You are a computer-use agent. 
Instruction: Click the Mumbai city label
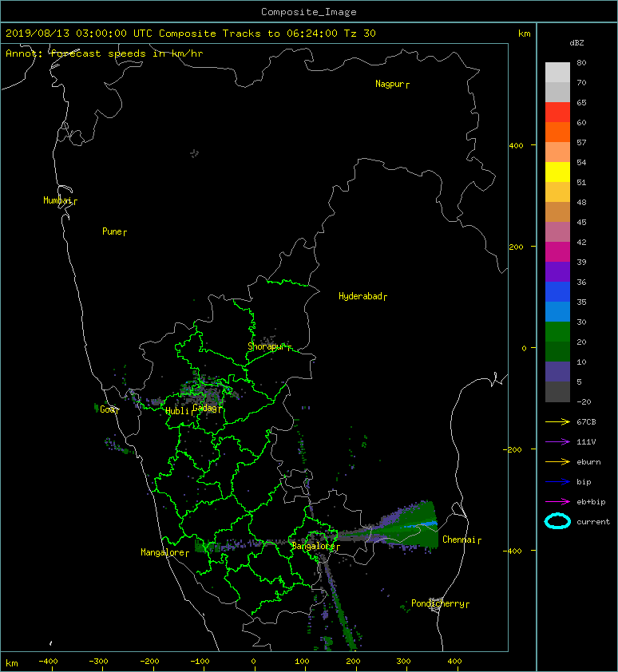[x=57, y=200]
